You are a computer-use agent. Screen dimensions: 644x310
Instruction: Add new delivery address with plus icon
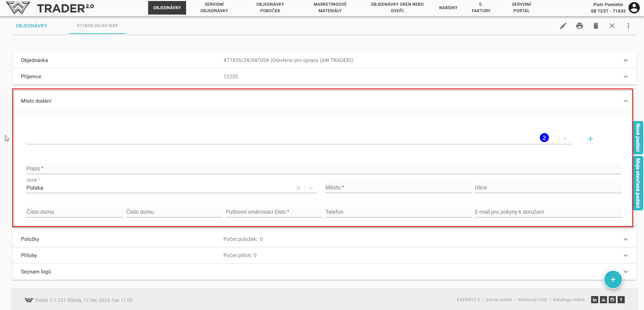pyautogui.click(x=590, y=139)
